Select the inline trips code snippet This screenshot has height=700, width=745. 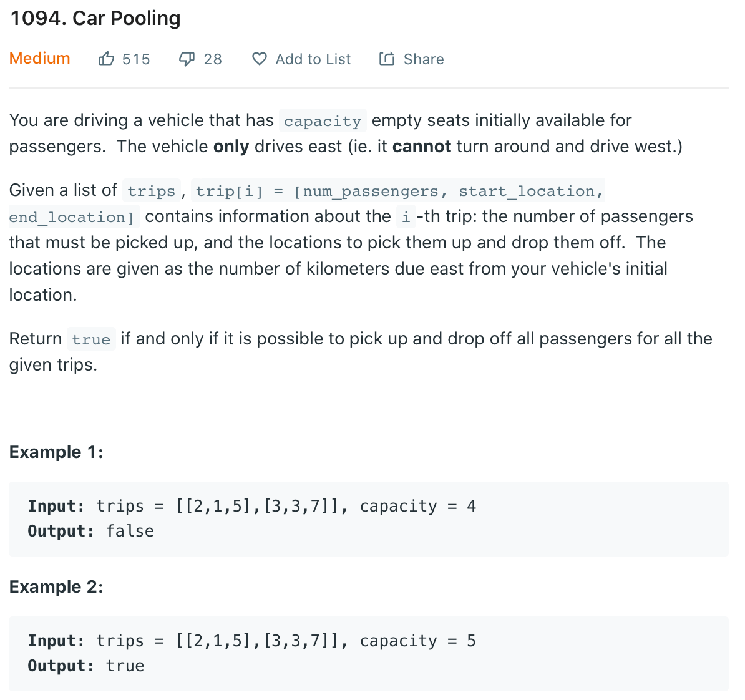coord(150,191)
